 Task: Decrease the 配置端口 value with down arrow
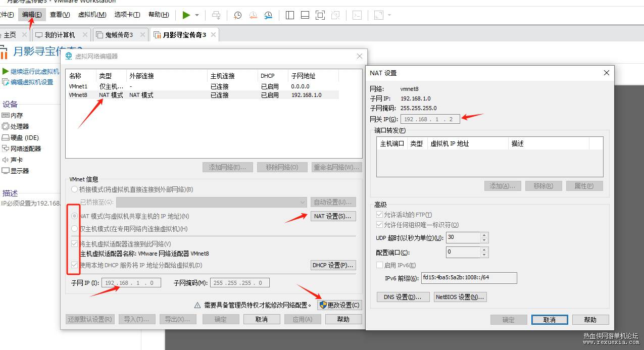point(484,255)
